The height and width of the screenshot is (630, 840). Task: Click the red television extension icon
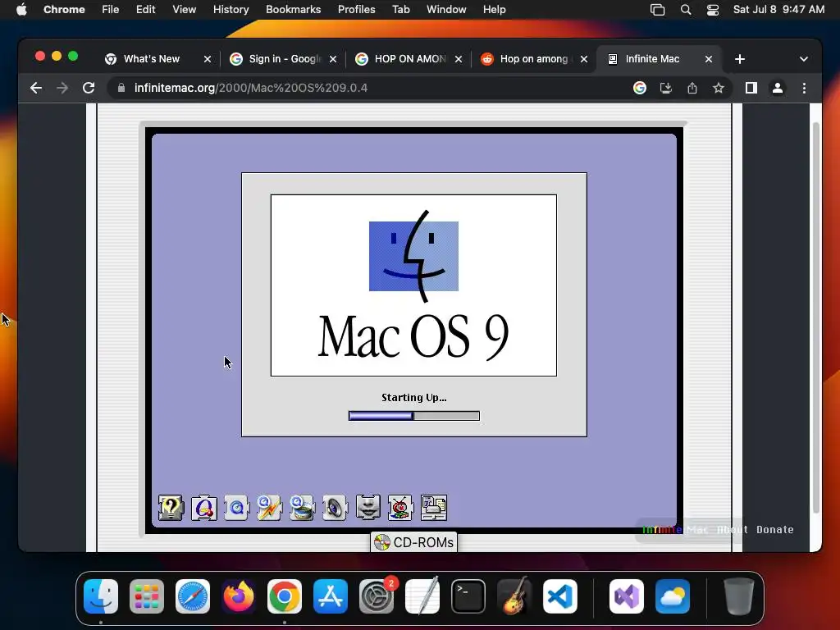pyautogui.click(x=400, y=508)
